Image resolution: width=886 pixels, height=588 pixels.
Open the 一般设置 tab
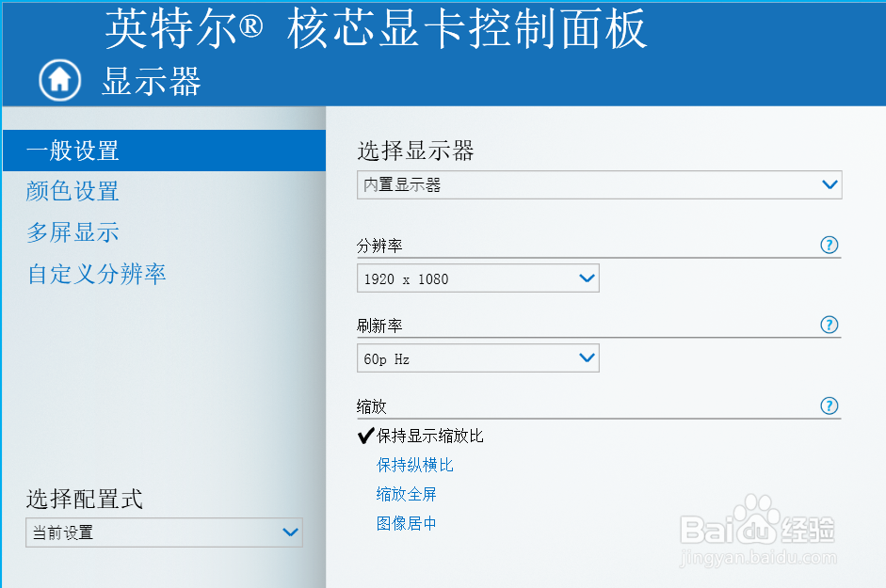tap(165, 151)
